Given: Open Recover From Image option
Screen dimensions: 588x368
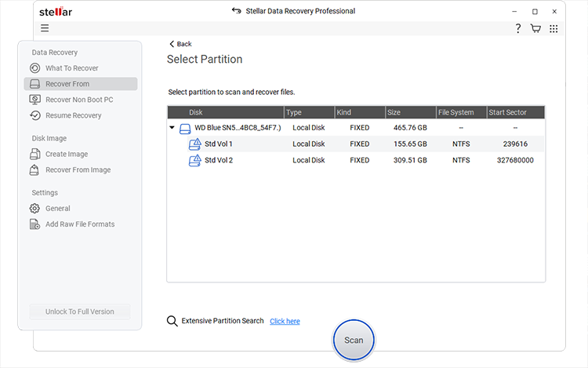Looking at the screenshot, I should (78, 169).
